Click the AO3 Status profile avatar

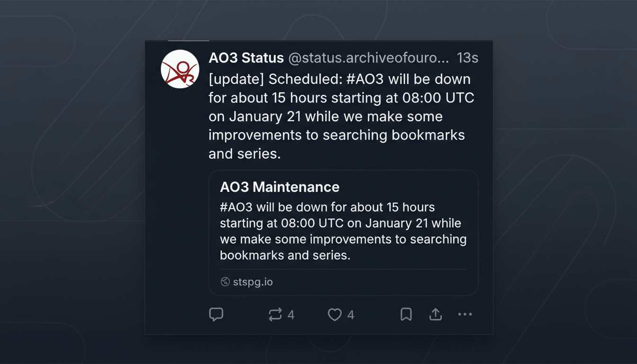pyautogui.click(x=180, y=69)
